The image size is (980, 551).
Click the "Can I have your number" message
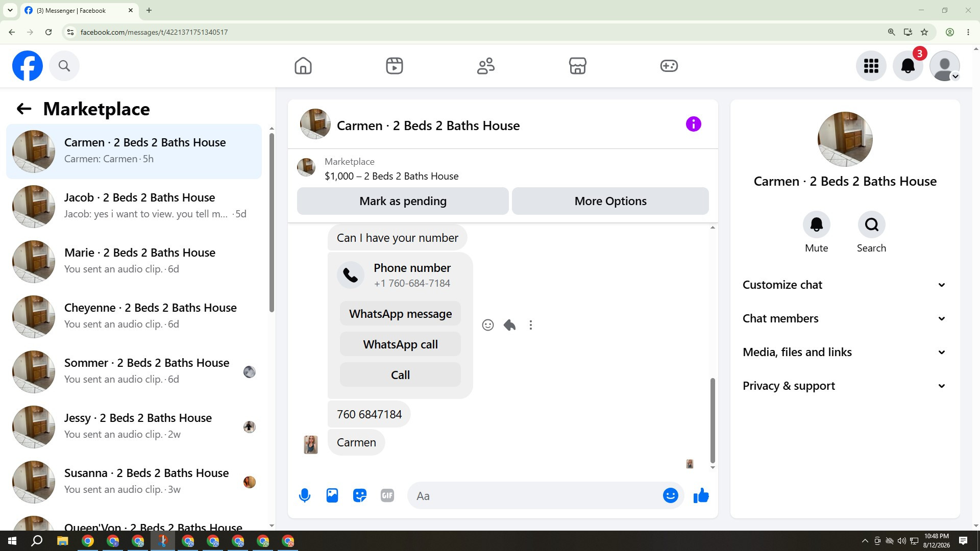[397, 238]
